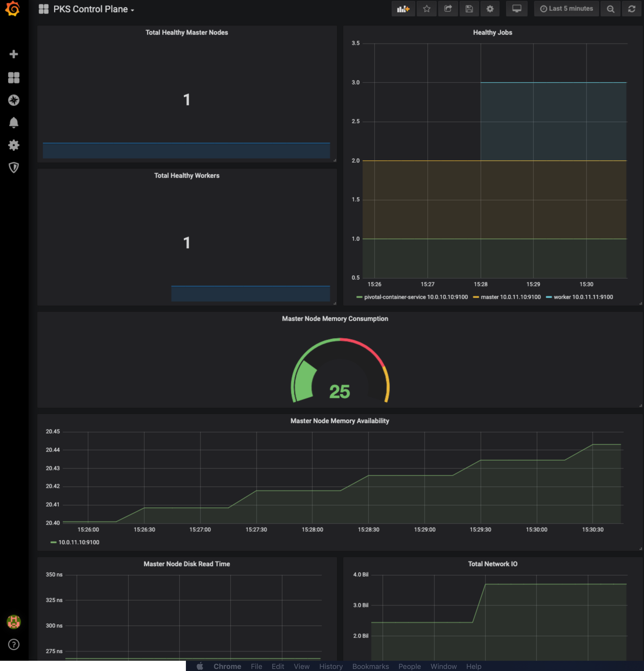Open Server Admin shield icon
This screenshot has height=671, width=644.
(x=14, y=167)
